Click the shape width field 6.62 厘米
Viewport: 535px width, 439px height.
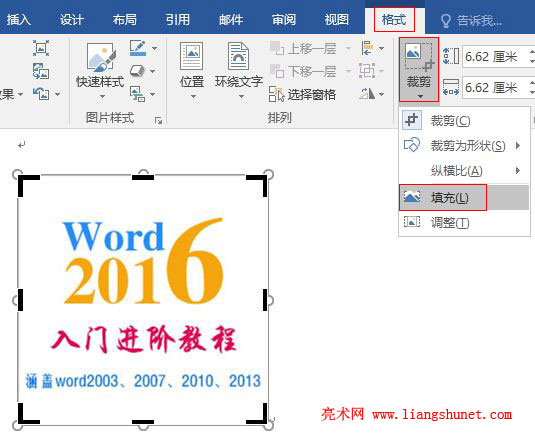[x=496, y=88]
